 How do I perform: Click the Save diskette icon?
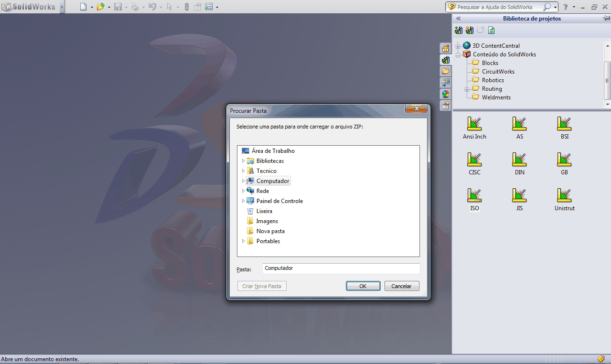(x=118, y=7)
